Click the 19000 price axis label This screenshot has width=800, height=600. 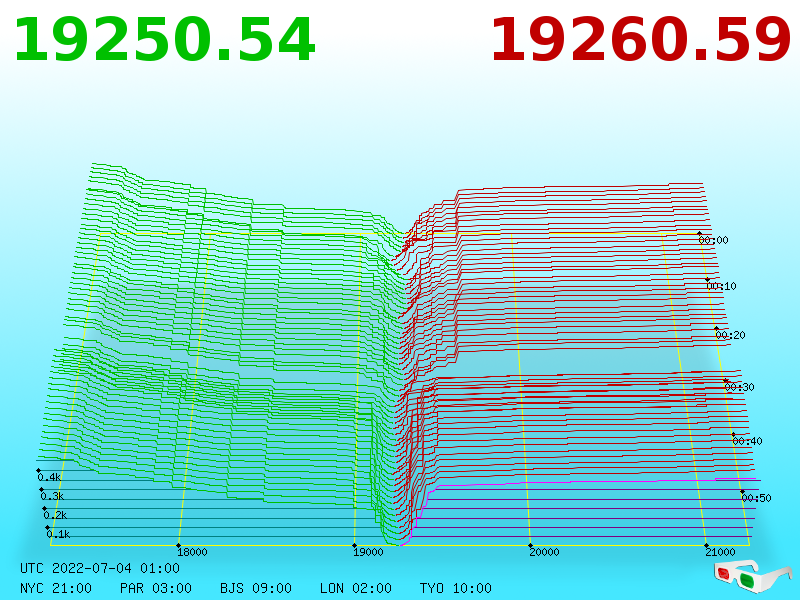coord(368,552)
